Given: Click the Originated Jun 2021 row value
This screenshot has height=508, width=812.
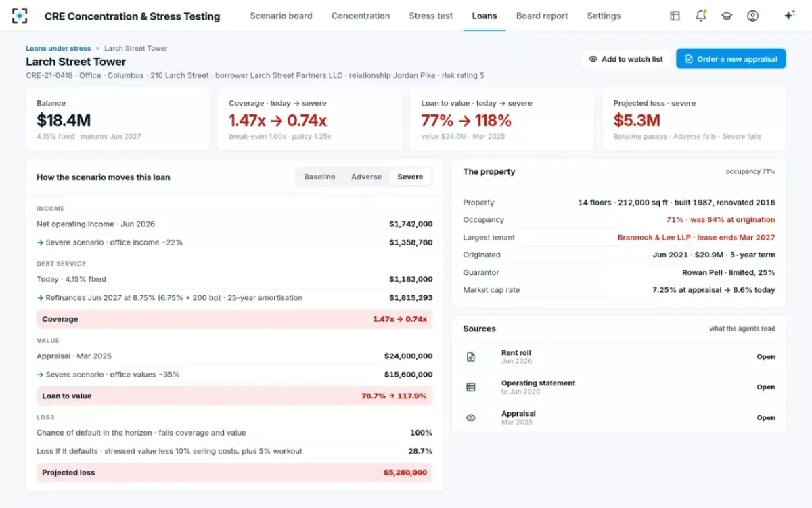Looking at the screenshot, I should pyautogui.click(x=714, y=255).
